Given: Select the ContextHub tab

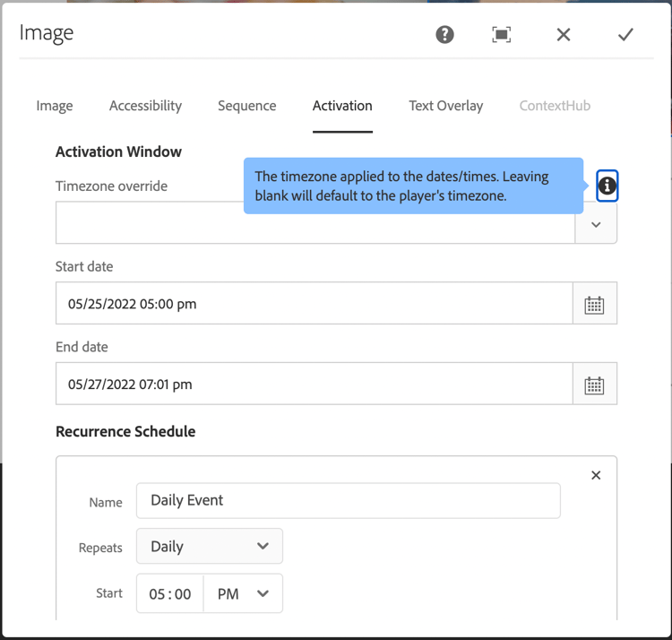Looking at the screenshot, I should 555,106.
